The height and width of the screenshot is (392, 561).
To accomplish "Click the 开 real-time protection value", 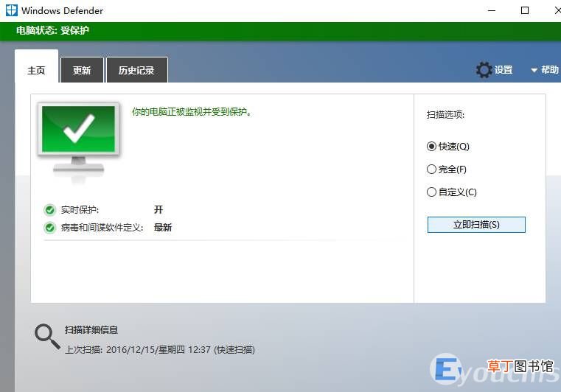I will (x=158, y=209).
